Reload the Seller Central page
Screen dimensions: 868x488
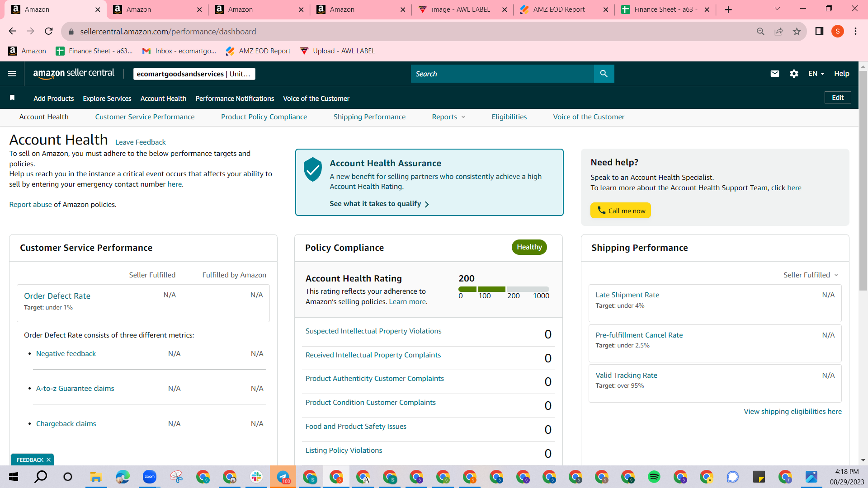point(49,31)
